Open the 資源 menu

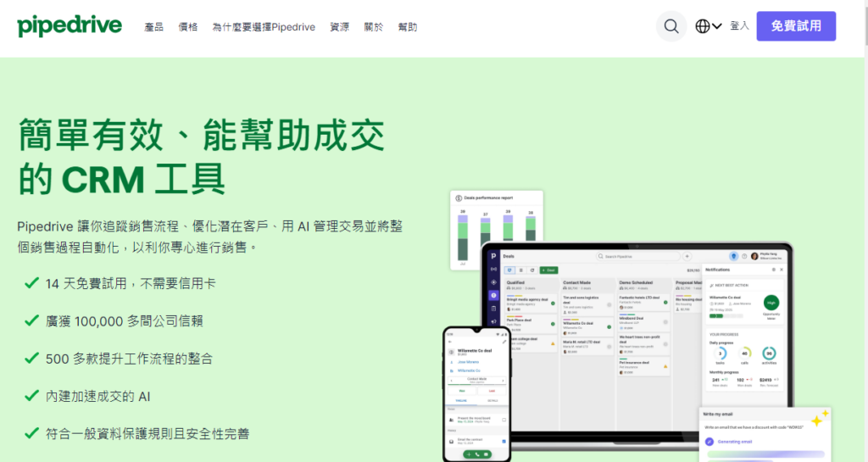point(339,26)
